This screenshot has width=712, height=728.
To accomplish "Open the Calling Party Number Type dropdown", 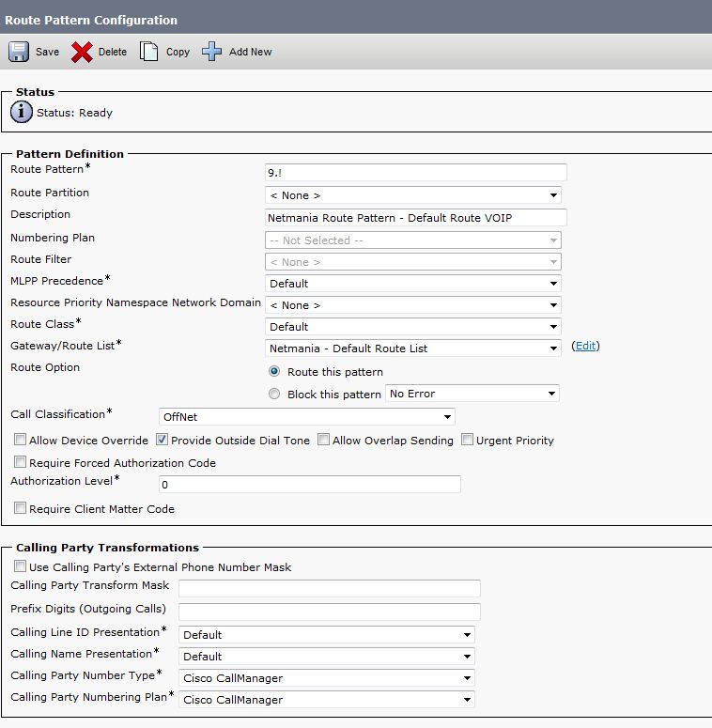I will click(x=327, y=678).
